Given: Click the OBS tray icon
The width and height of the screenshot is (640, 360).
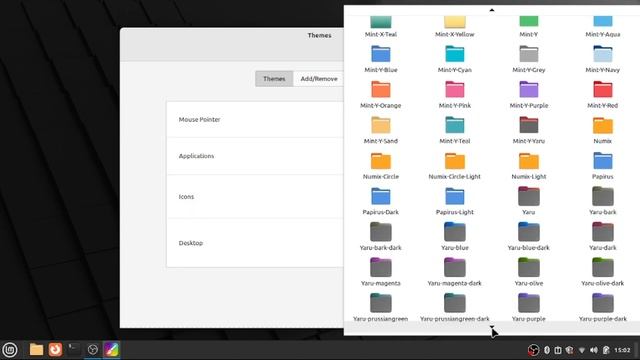Looking at the screenshot, I should click(533, 350).
